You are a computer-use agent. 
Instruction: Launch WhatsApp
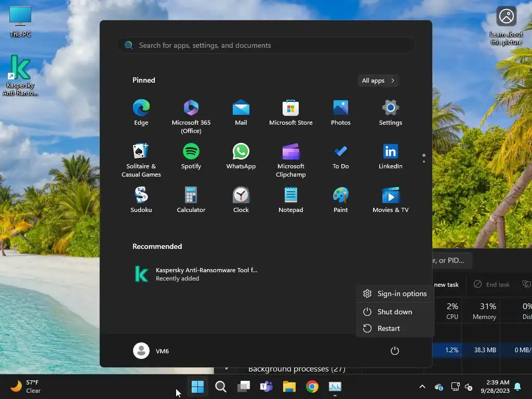[241, 156]
